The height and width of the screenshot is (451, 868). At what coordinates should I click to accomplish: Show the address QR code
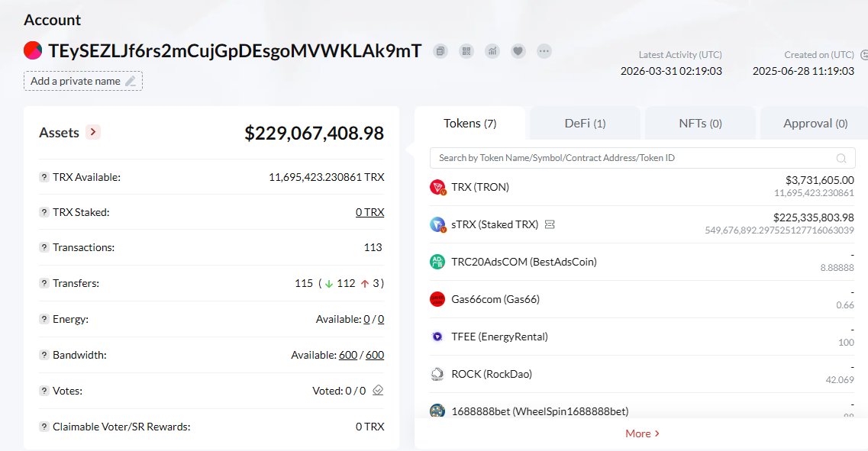[466, 51]
